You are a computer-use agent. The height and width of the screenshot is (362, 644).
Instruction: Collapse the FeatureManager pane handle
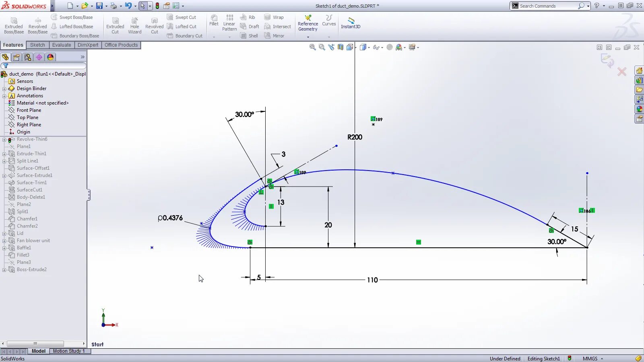tap(89, 195)
